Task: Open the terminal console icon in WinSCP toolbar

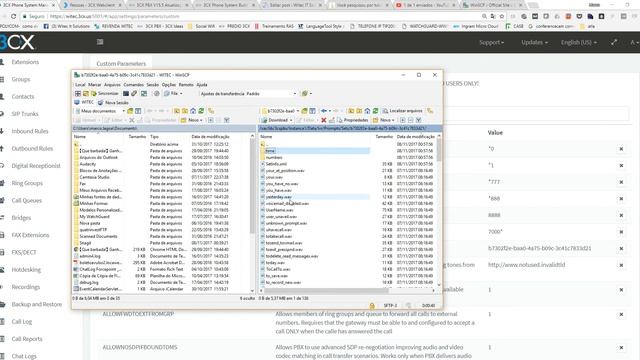Action: 126,93
